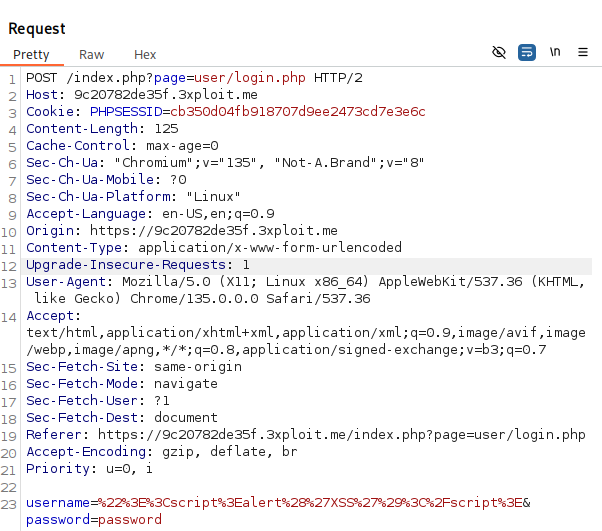The height and width of the screenshot is (531, 602).
Task: Open the Hex tab
Action: point(145,55)
